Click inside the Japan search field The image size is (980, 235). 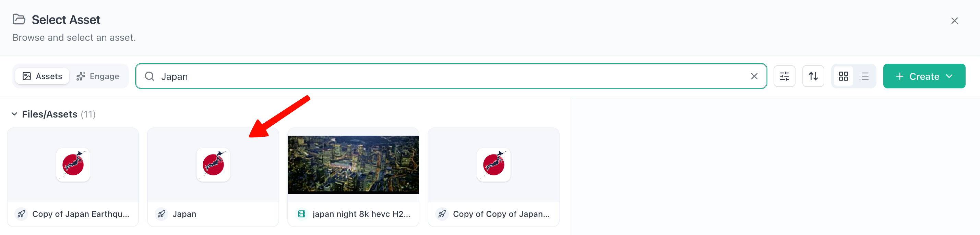pos(451,76)
